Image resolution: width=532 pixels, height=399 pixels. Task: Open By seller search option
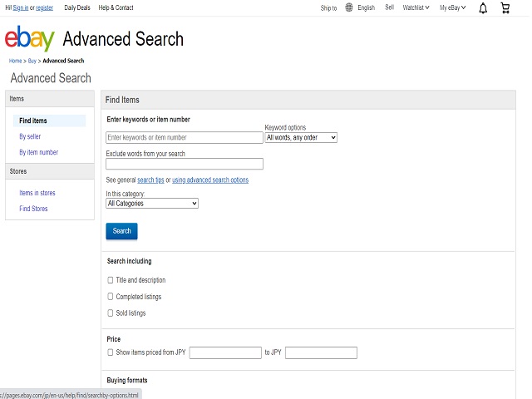[30, 136]
